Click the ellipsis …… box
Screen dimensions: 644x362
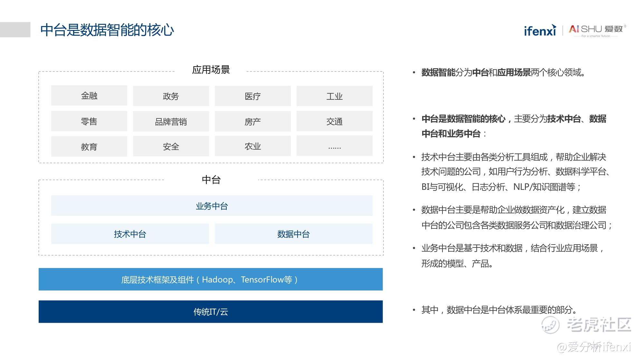pyautogui.click(x=334, y=146)
